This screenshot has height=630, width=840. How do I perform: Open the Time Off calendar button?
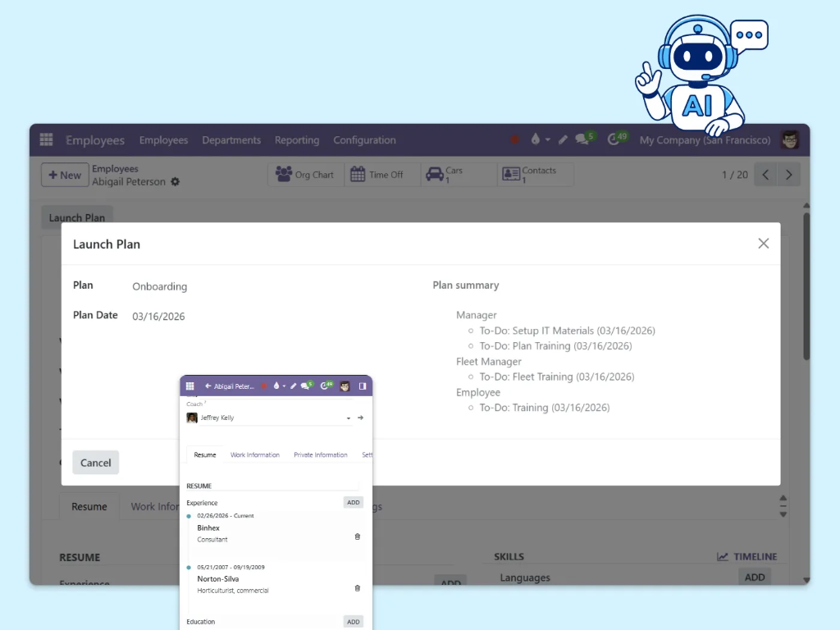(377, 175)
